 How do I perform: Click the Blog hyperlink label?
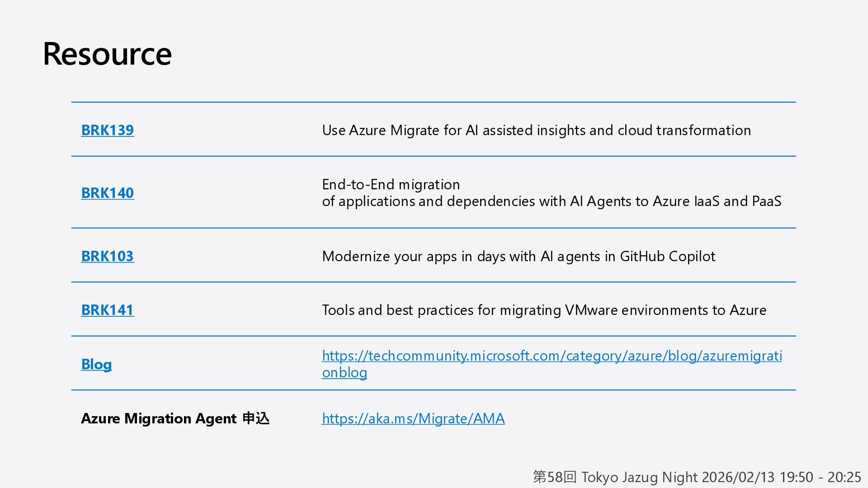96,364
